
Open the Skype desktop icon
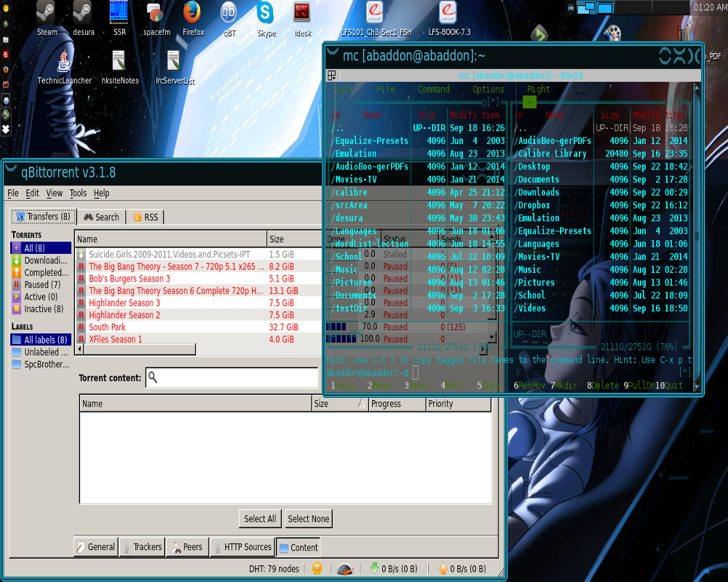coord(266,19)
